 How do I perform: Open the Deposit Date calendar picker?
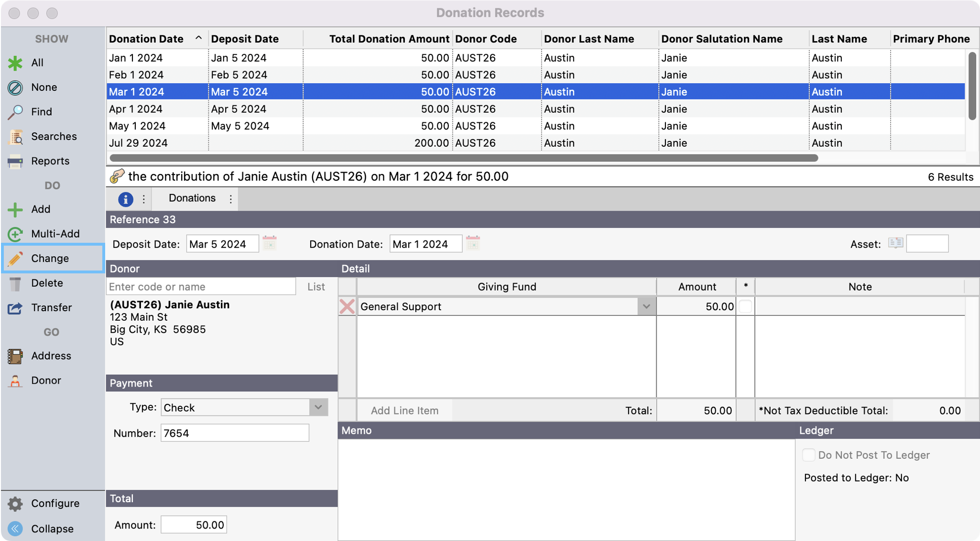click(270, 244)
